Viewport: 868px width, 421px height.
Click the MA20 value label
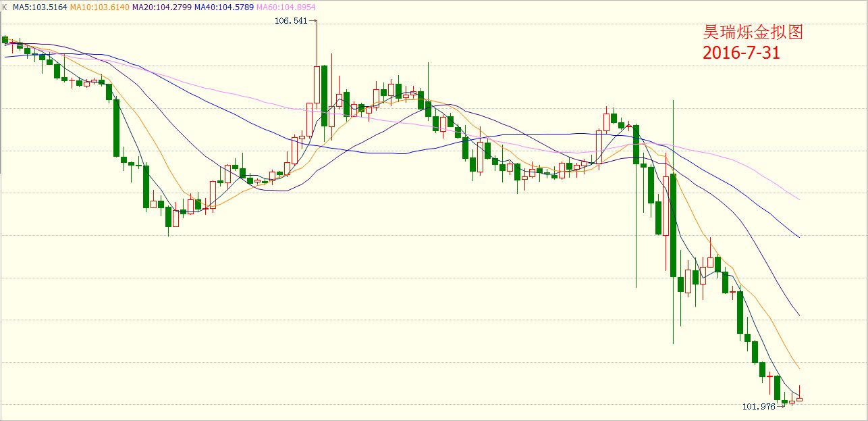pyautogui.click(x=161, y=7)
